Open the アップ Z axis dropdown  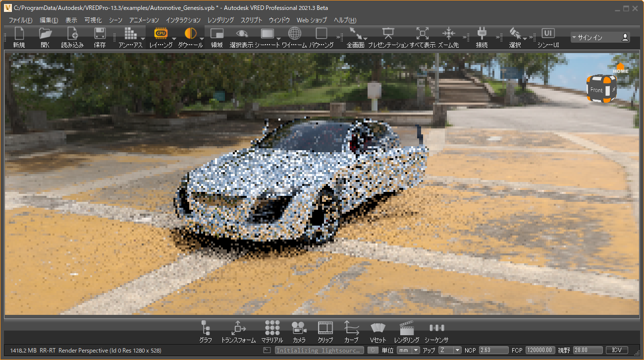450,350
